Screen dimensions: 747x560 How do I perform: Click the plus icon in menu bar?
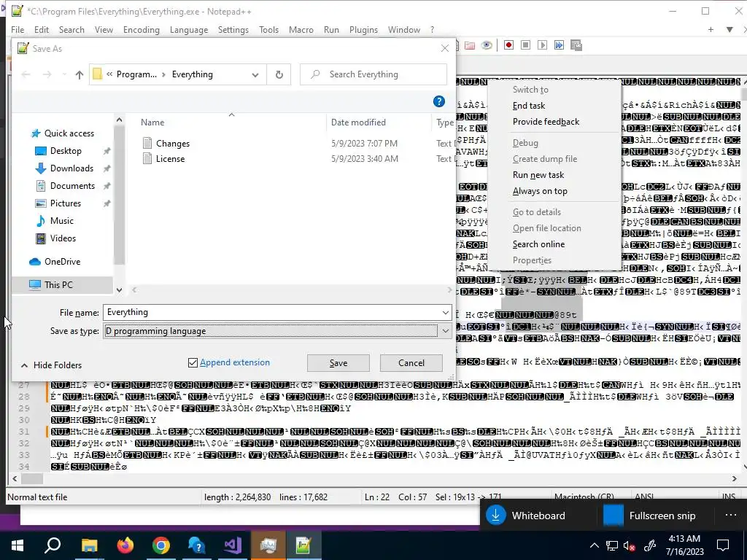[x=711, y=29]
